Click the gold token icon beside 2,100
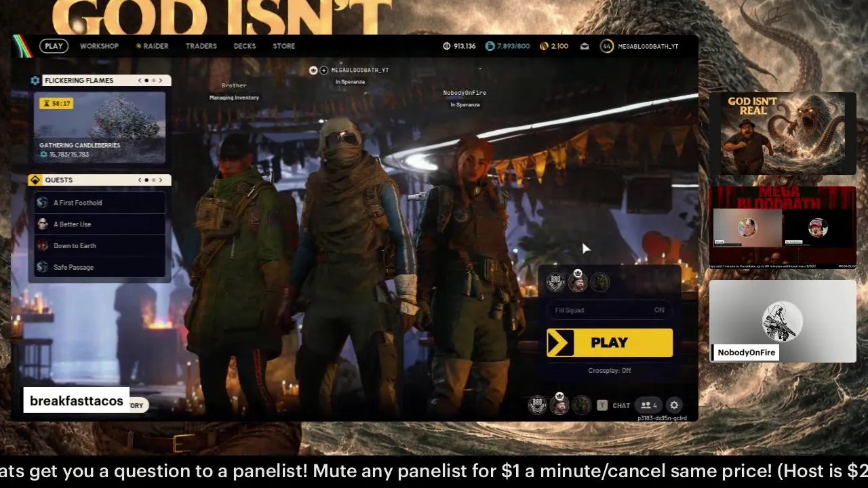 point(544,46)
